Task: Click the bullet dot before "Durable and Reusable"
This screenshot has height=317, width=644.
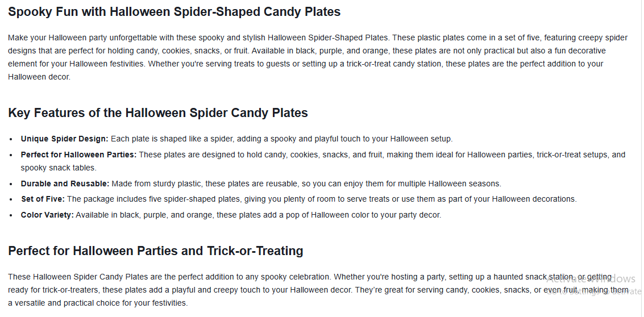Action: click(11, 184)
